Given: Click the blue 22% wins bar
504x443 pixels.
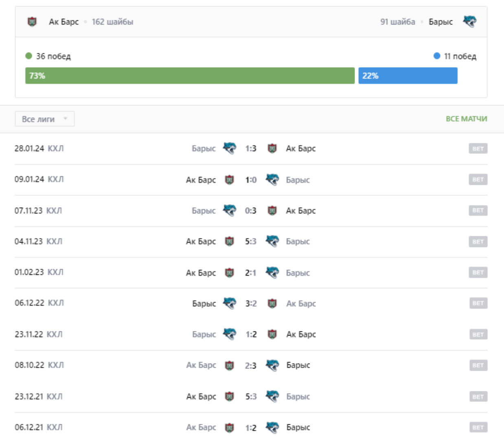Looking at the screenshot, I should (x=408, y=76).
